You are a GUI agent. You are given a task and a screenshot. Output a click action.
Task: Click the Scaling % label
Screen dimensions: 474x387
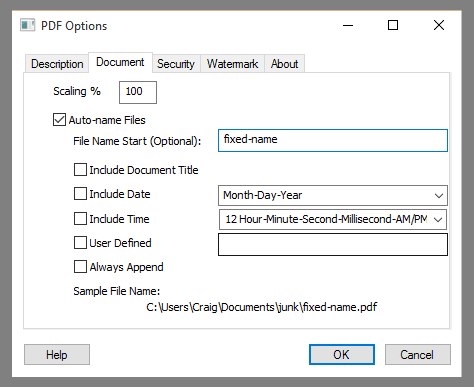77,91
